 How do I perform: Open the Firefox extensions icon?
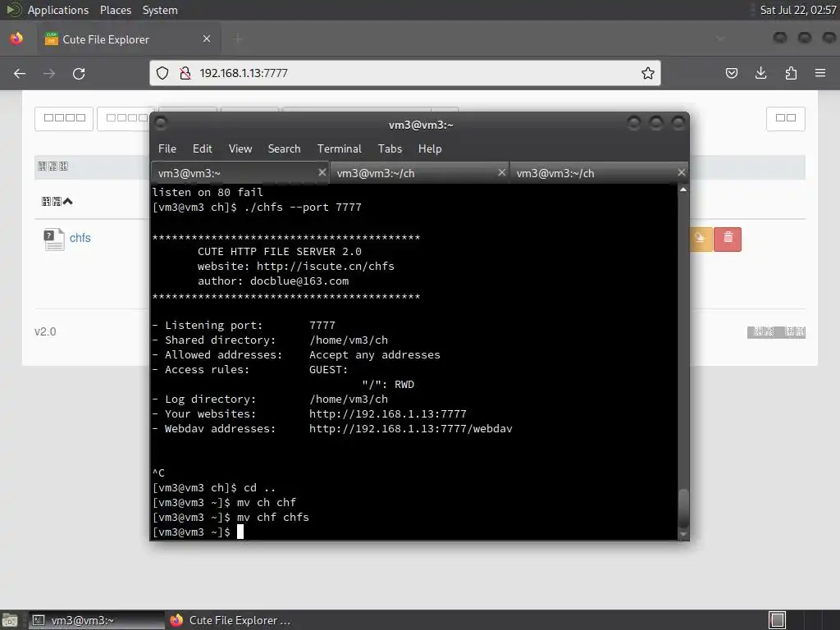tap(791, 73)
